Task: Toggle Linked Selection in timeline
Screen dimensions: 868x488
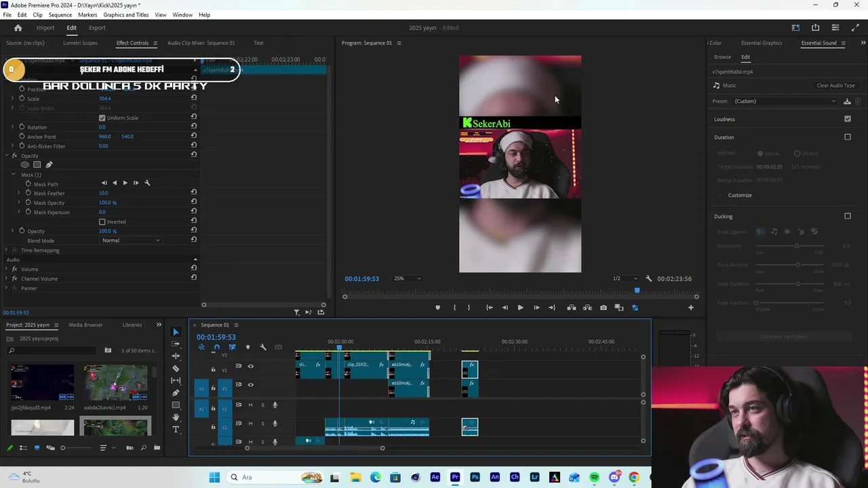Action: 232,347
